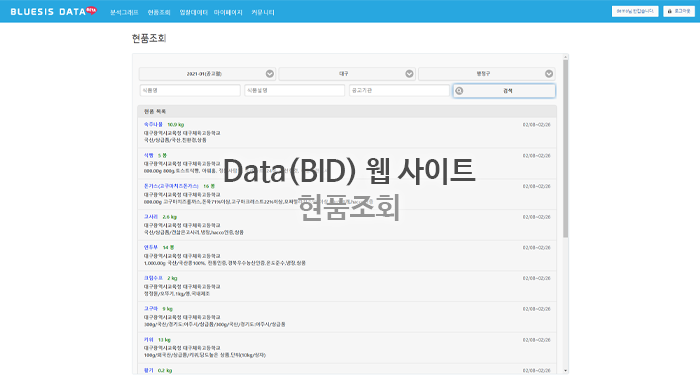Open the 커뮤니티 menu
The image size is (700, 378).
click(262, 12)
